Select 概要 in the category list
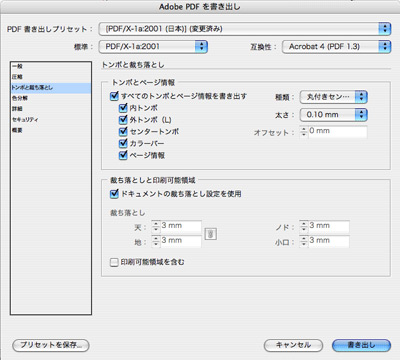The image size is (400, 360). tap(51, 130)
